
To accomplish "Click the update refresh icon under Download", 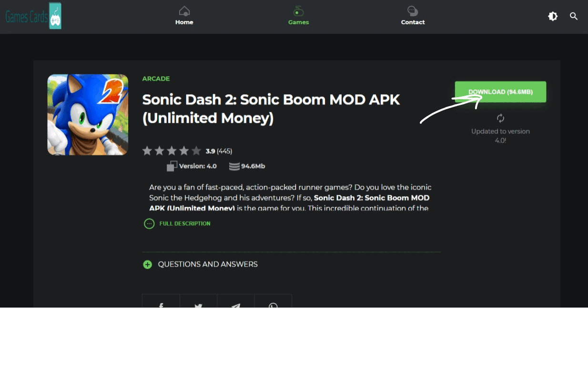I will (x=500, y=118).
